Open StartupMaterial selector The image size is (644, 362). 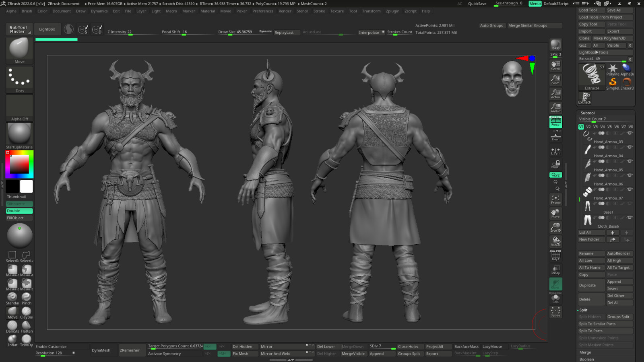[x=19, y=136]
